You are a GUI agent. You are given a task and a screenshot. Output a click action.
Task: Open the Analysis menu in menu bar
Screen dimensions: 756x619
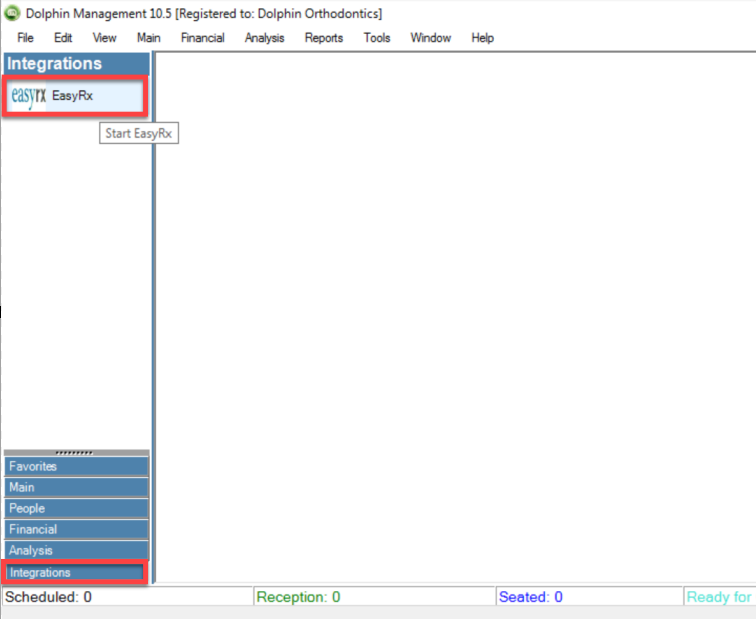pyautogui.click(x=265, y=38)
